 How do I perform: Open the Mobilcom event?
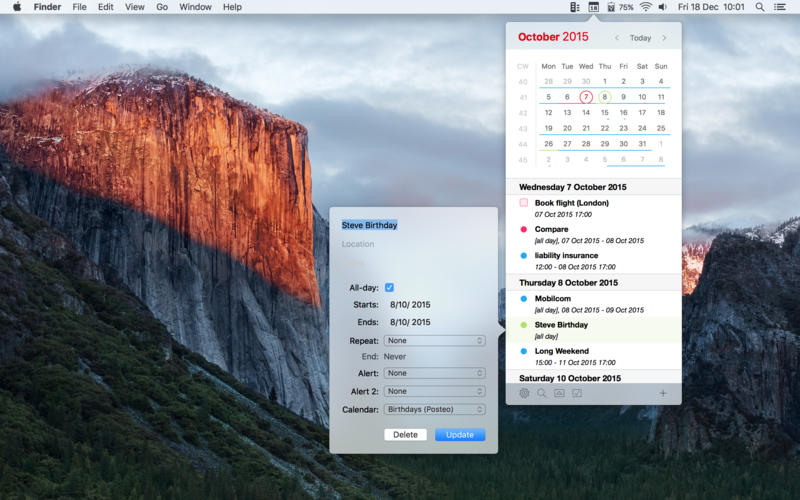(593, 304)
